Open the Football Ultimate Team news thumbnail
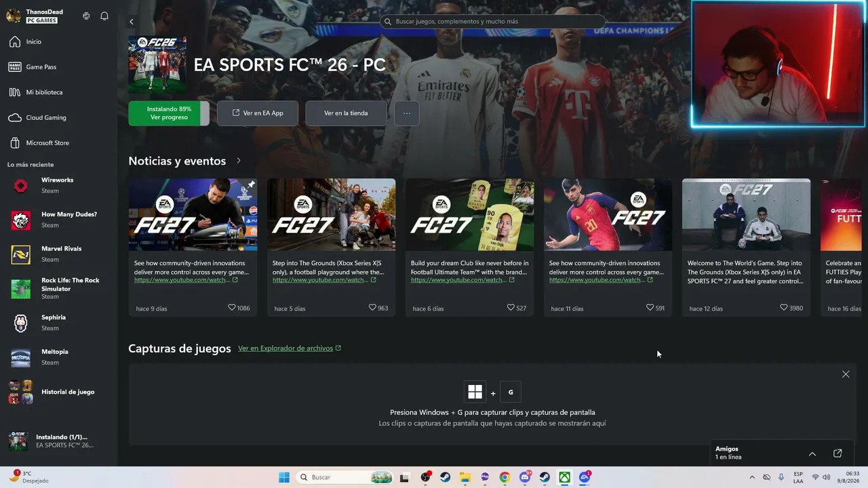 [x=469, y=215]
